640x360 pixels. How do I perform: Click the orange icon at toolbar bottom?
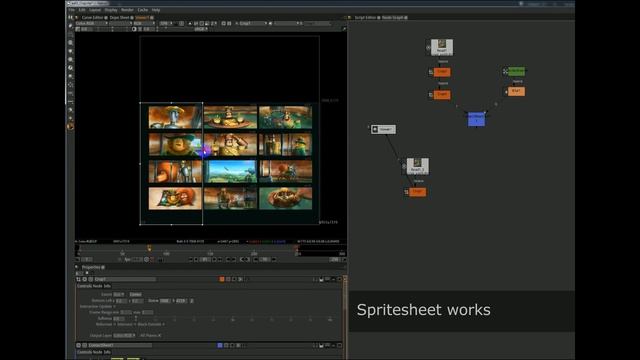[71, 127]
